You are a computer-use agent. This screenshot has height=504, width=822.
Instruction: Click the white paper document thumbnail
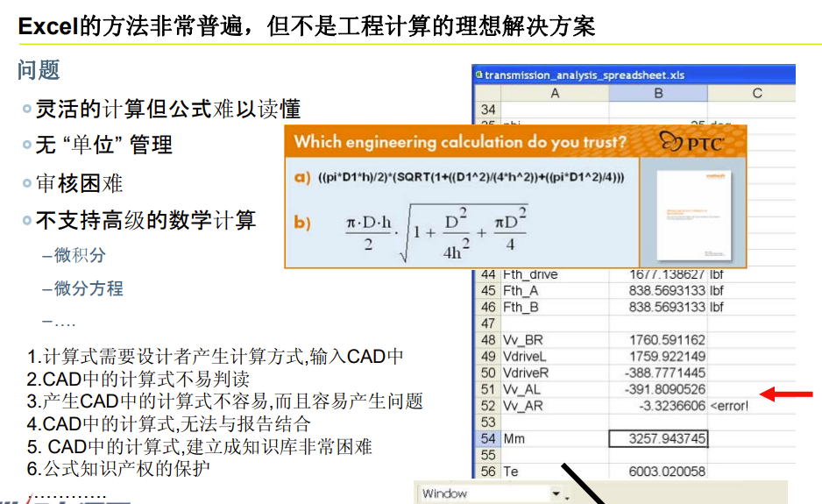point(693,215)
